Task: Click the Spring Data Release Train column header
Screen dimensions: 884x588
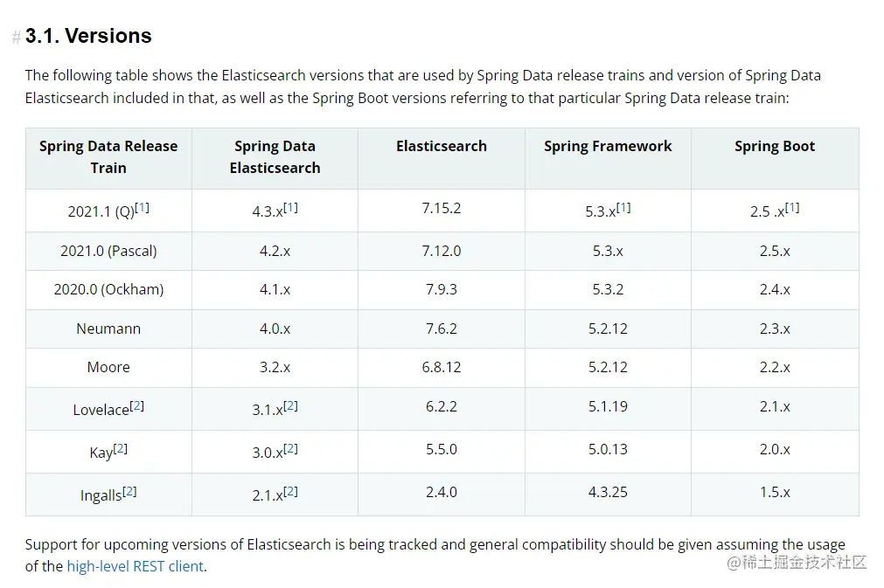Action: click(108, 157)
